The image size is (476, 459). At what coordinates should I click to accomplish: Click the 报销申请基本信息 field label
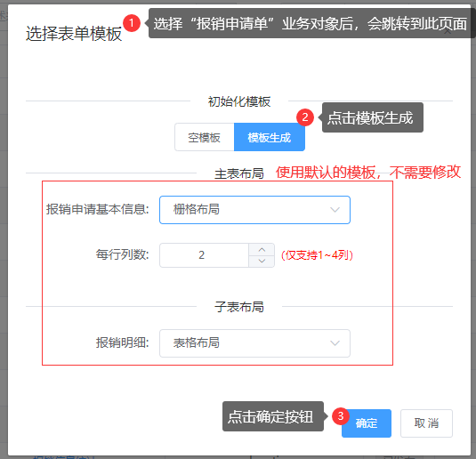[98, 209]
